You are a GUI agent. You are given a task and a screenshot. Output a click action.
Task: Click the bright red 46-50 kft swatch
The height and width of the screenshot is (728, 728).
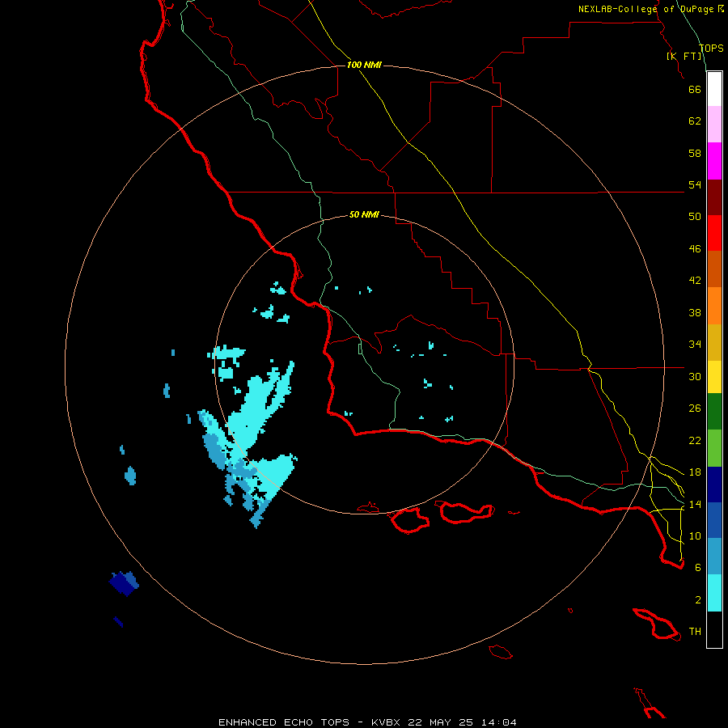click(714, 233)
